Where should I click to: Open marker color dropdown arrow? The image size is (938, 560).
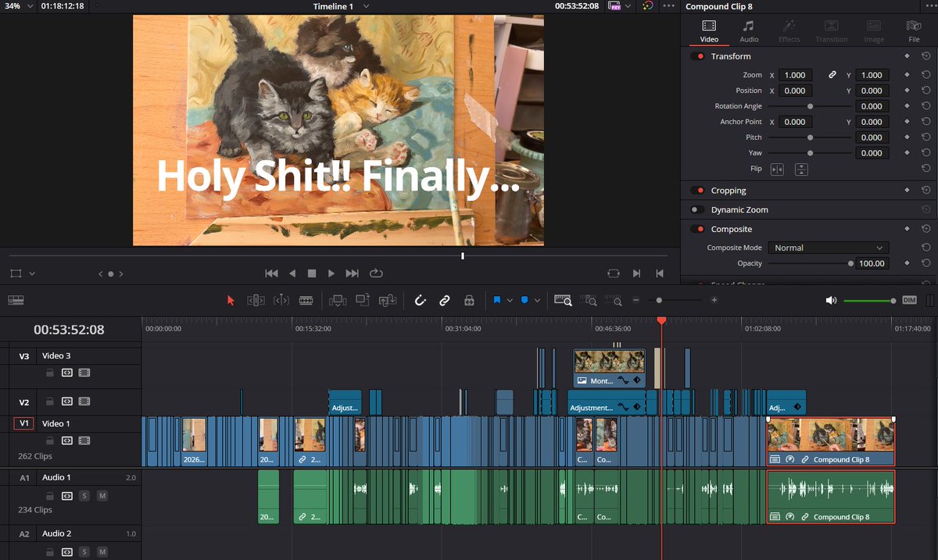pos(537,301)
